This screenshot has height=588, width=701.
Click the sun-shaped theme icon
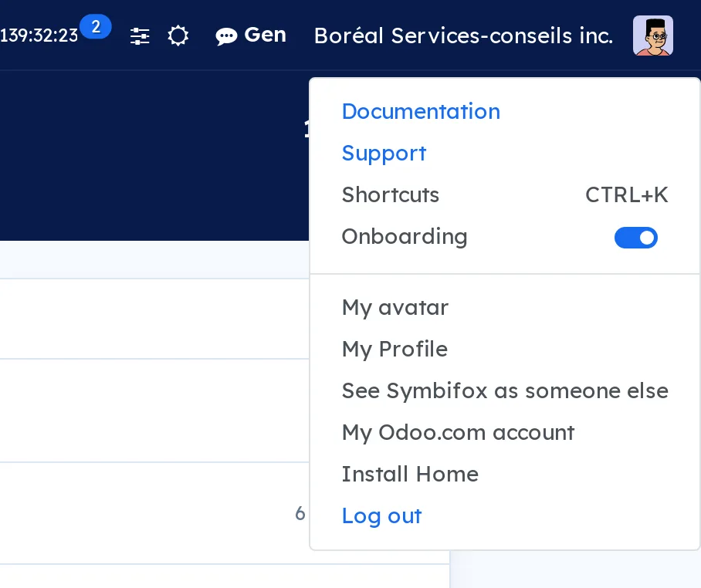(x=178, y=35)
